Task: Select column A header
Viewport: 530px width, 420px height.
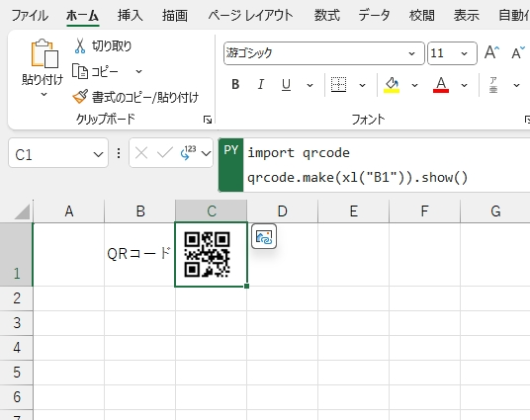Action: (x=69, y=211)
